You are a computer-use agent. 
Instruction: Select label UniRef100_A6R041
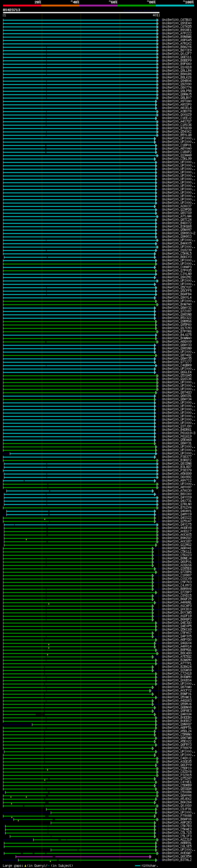point(176,548)
